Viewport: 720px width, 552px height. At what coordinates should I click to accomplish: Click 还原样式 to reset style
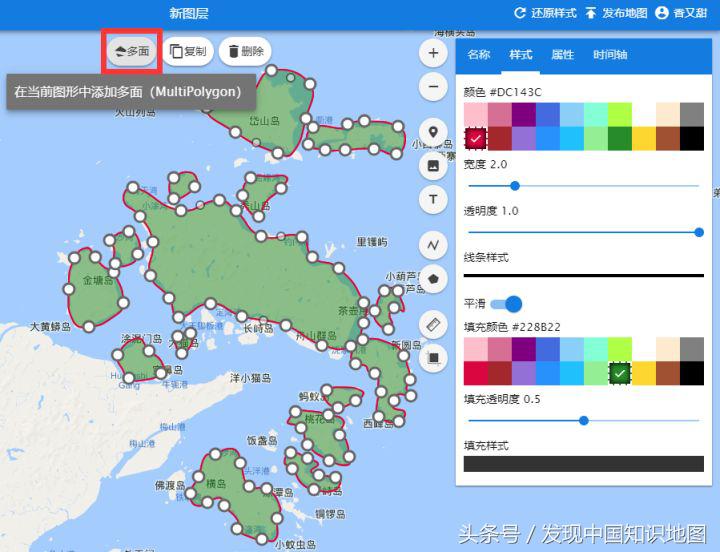click(545, 13)
